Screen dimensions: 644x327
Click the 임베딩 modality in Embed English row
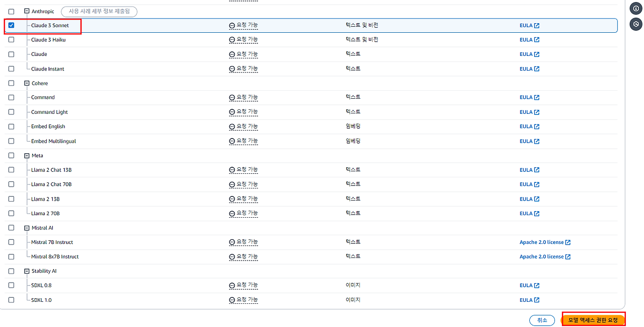point(353,126)
